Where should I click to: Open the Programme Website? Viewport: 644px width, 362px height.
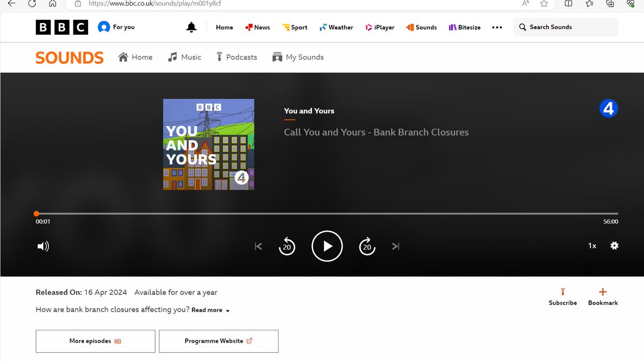pyautogui.click(x=218, y=341)
